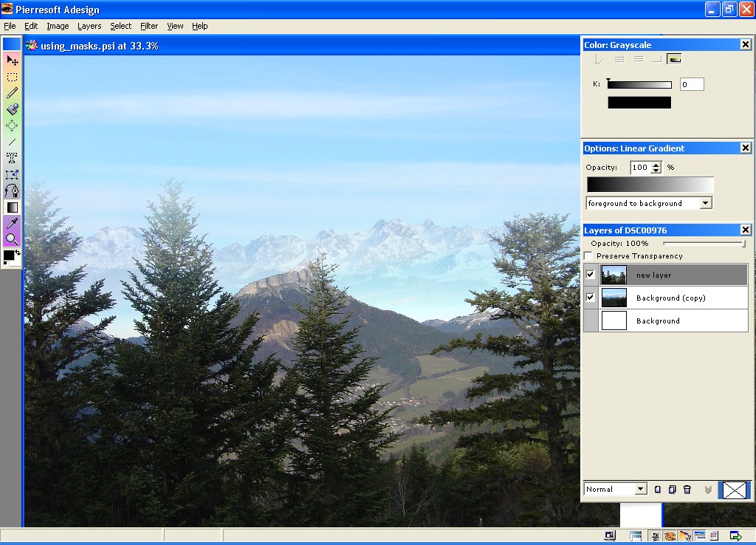Close the Options: Linear Gradient panel
Viewport: 756px width, 545px height.
(746, 148)
